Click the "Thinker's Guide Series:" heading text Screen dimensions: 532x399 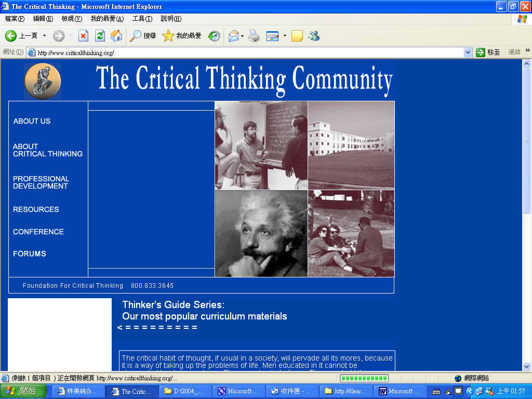[x=174, y=304]
